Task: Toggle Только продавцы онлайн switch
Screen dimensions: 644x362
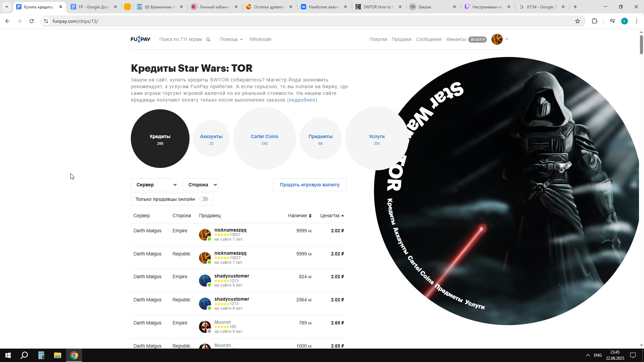Action: click(204, 199)
